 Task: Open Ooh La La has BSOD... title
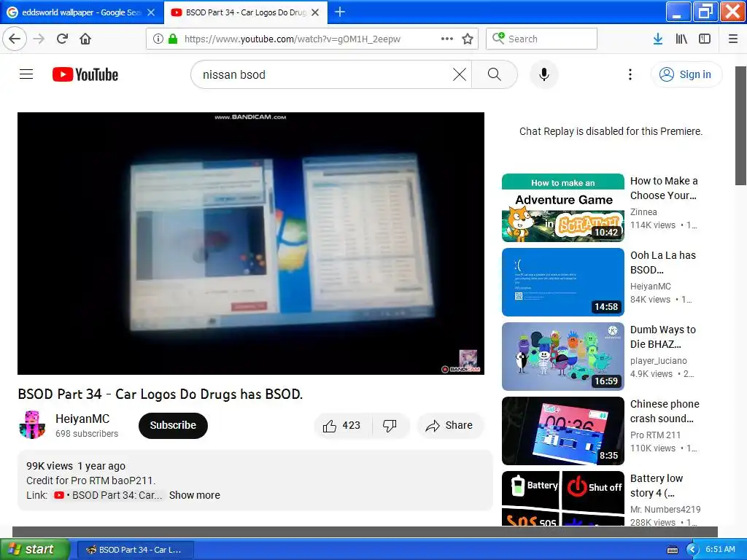[662, 262]
